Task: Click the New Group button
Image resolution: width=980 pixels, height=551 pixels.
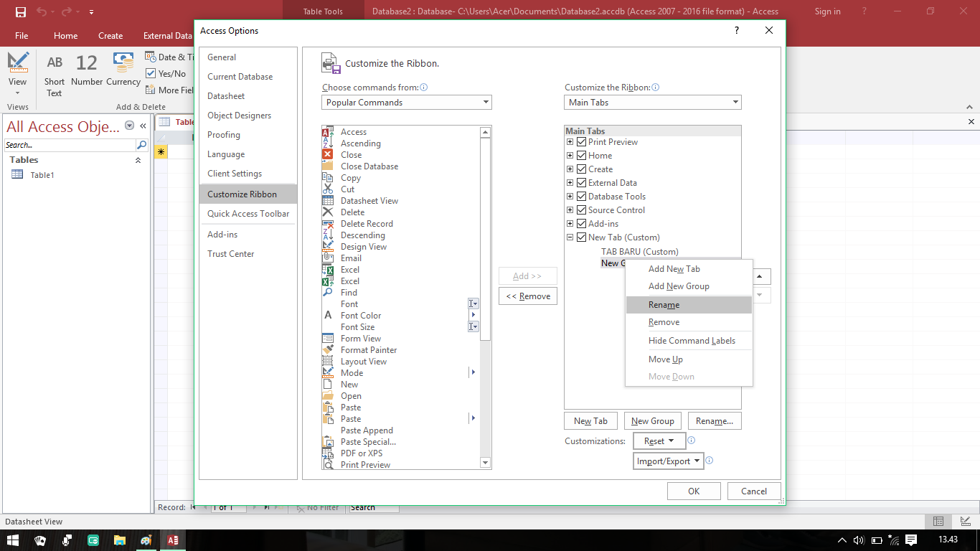Action: (653, 421)
